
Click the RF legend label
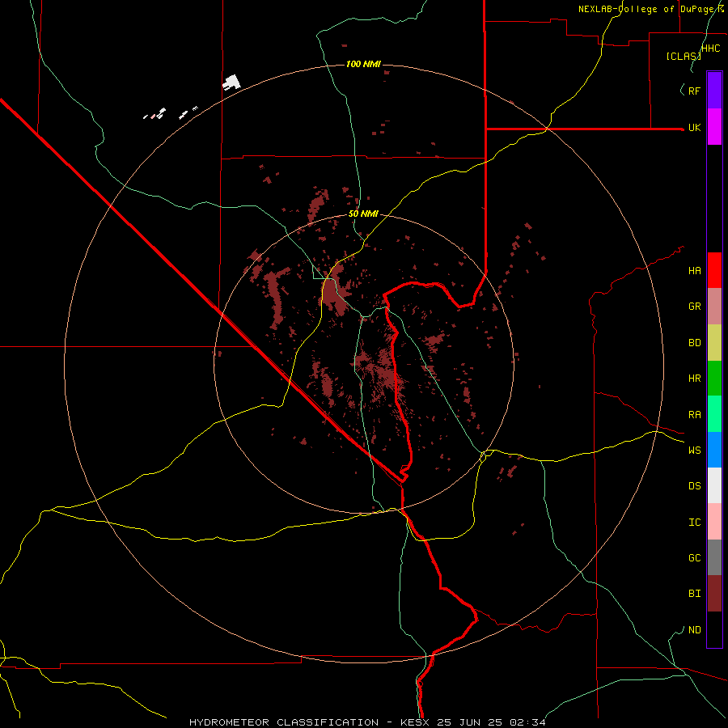(694, 91)
